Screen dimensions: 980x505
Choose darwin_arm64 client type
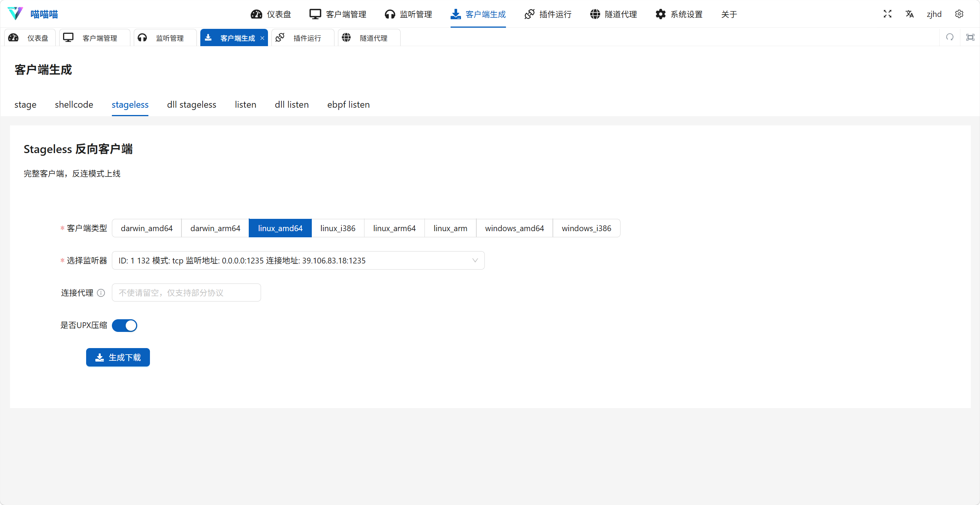pos(215,228)
